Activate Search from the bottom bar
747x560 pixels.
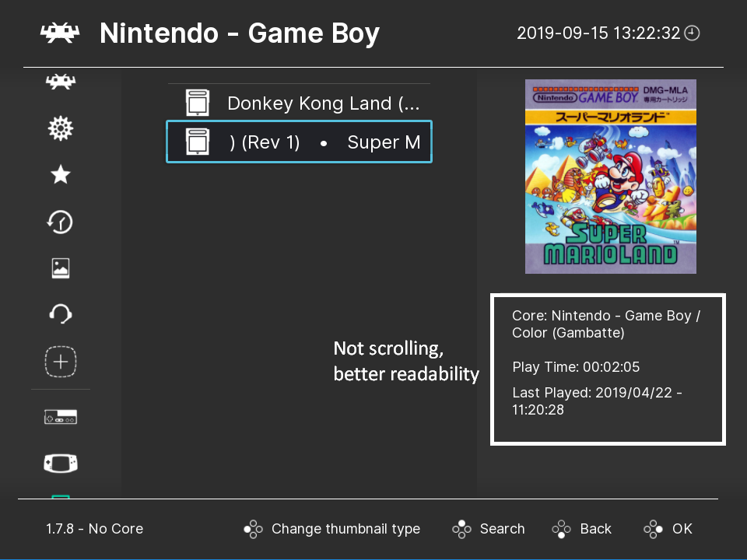point(488,529)
